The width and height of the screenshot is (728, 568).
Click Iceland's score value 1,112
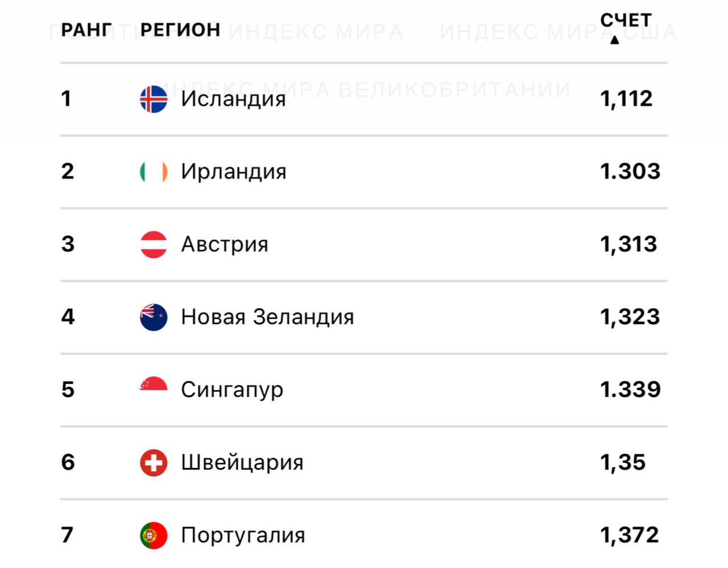[626, 99]
